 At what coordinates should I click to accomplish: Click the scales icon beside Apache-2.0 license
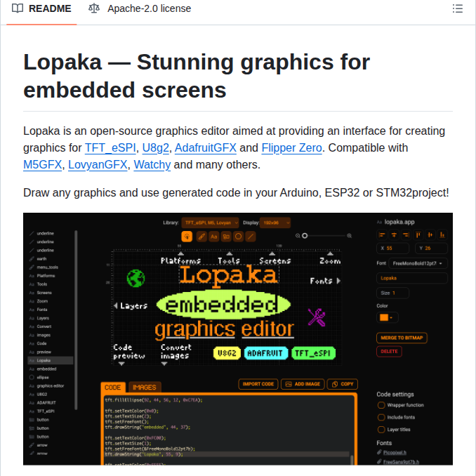94,8
